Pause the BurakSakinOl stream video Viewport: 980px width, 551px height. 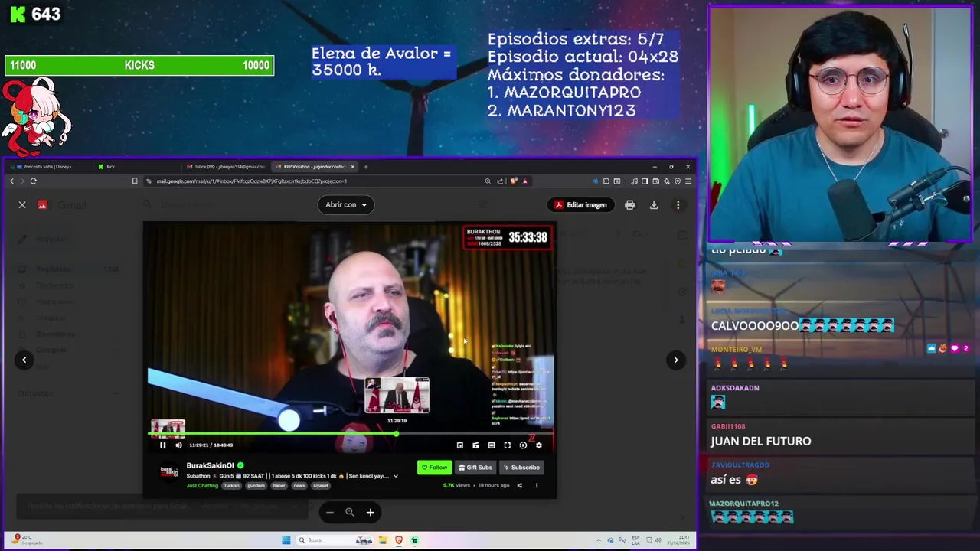[162, 445]
